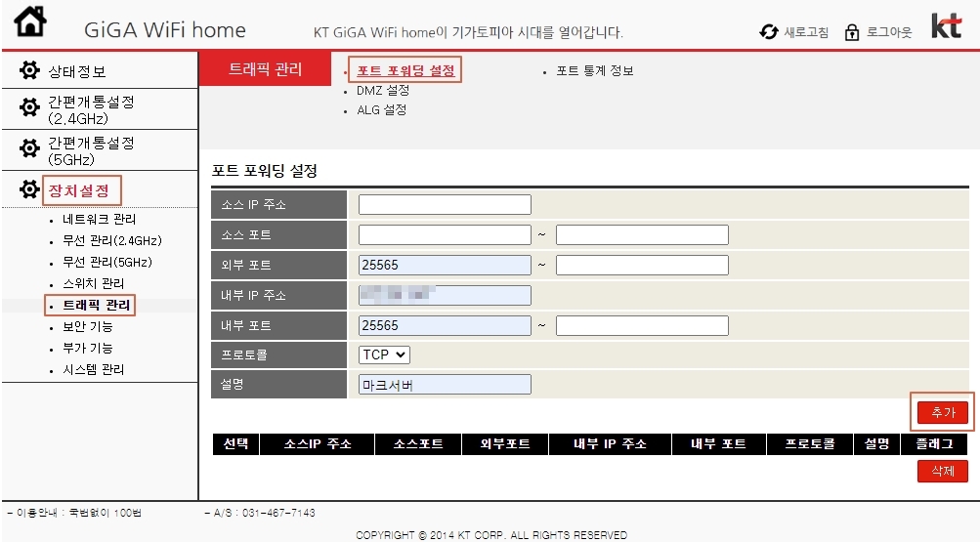The width and height of the screenshot is (980, 542).
Task: Open 포트 통계 정보 link
Action: click(x=594, y=70)
